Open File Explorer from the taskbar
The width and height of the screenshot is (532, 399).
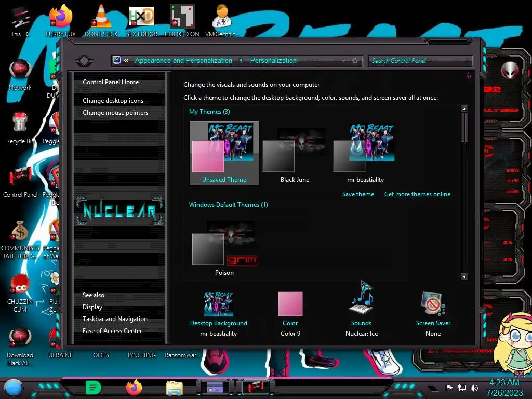click(x=175, y=388)
